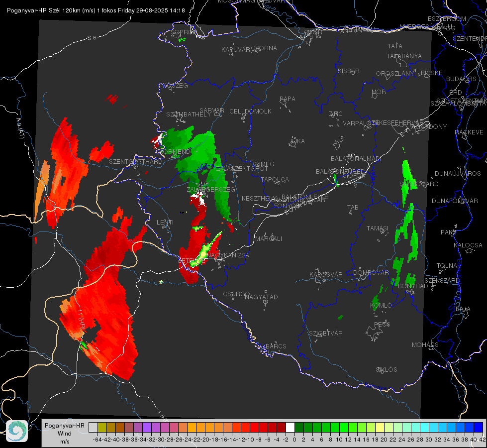The width and height of the screenshot is (487, 448).
Task: Pick the olive swatch between -64 and -42
Action: tap(102, 427)
